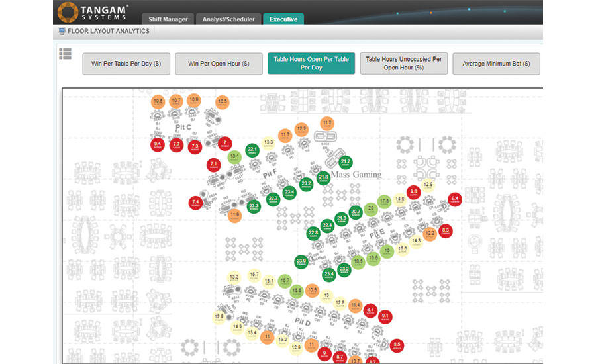Click the green 20.7 table marker
The height and width of the screenshot is (364, 596).
[356, 213]
